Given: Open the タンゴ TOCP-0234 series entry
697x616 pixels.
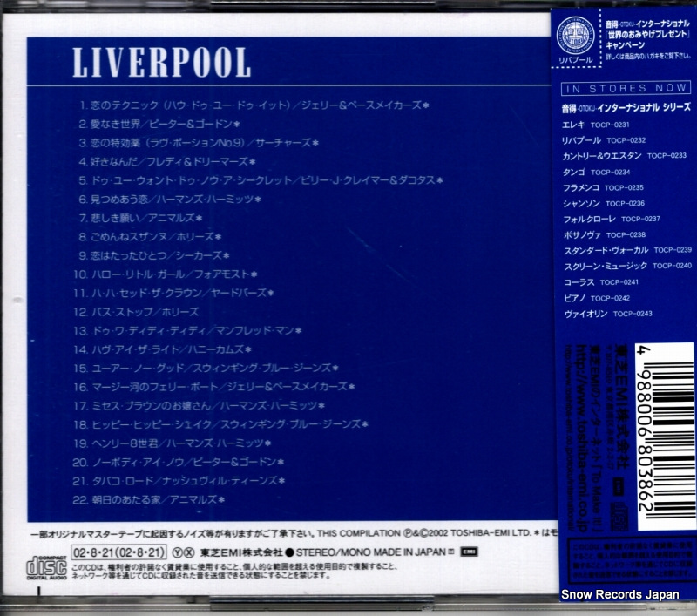Looking at the screenshot, I should (x=597, y=172).
